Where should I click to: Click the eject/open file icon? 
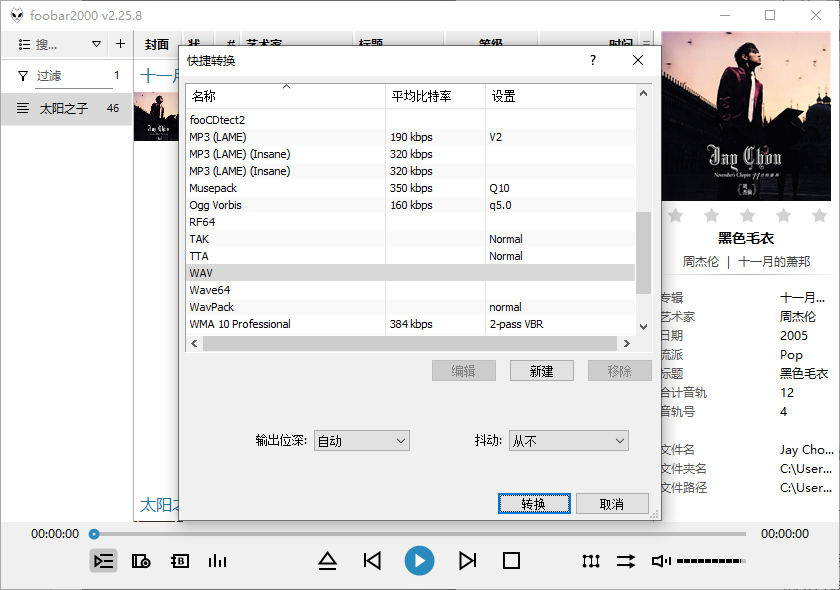[327, 561]
